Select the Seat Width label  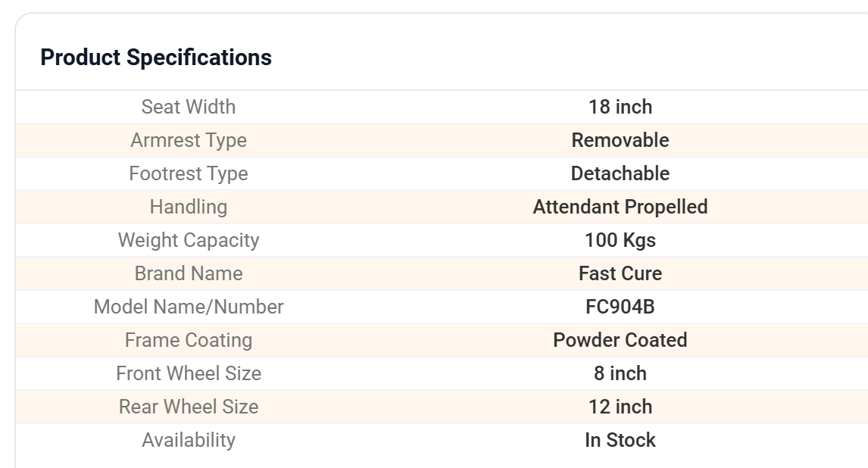pos(189,107)
